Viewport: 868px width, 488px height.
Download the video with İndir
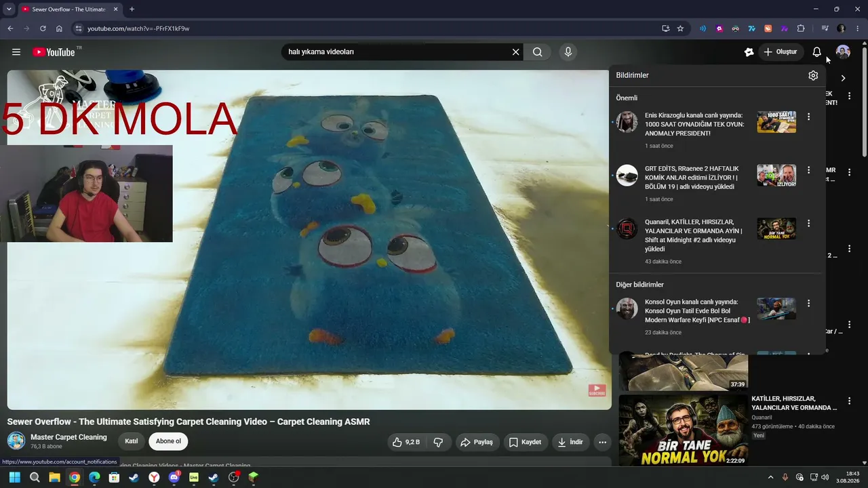point(570,442)
